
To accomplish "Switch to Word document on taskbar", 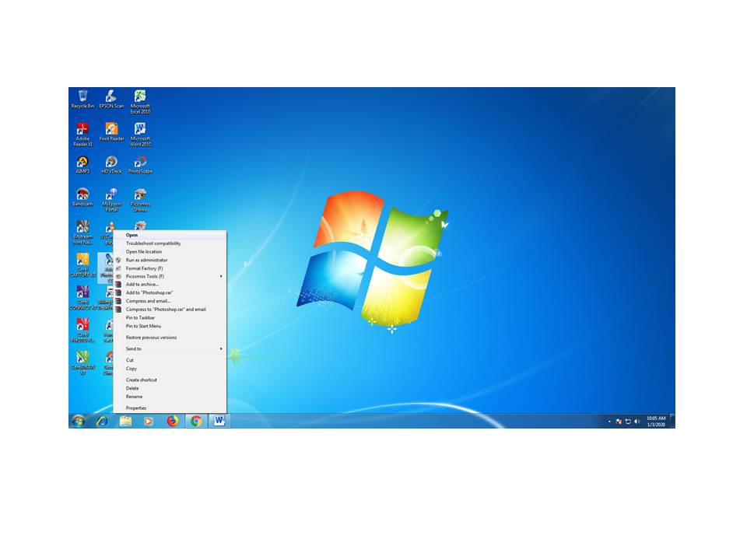I will [x=219, y=421].
